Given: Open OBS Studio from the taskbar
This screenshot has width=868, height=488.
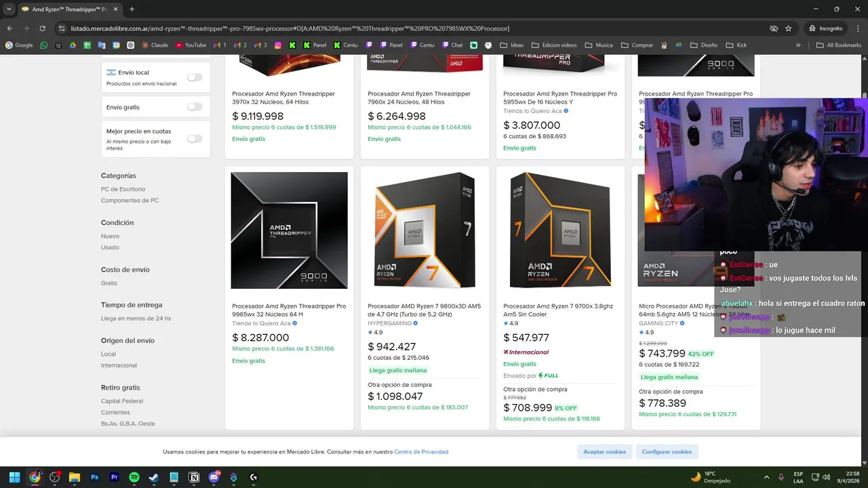Looking at the screenshot, I should pos(55,477).
